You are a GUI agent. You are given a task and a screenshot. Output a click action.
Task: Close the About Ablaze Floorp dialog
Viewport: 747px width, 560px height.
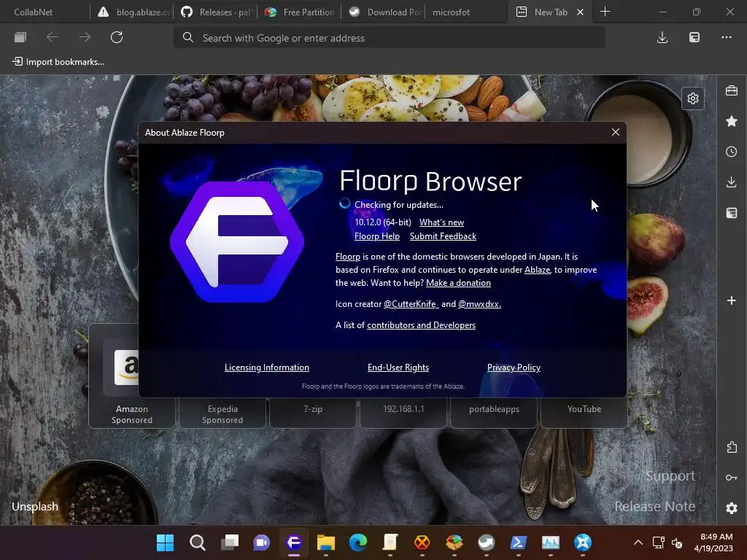[x=616, y=133]
